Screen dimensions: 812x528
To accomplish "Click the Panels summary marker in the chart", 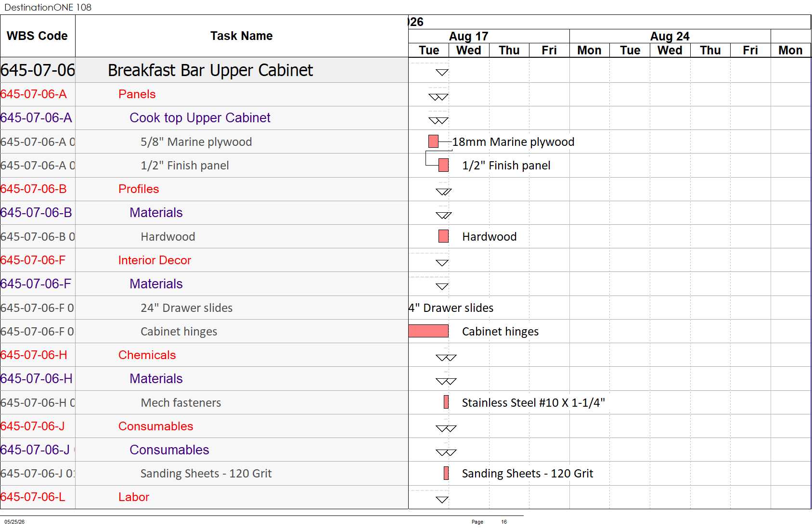I will [438, 97].
